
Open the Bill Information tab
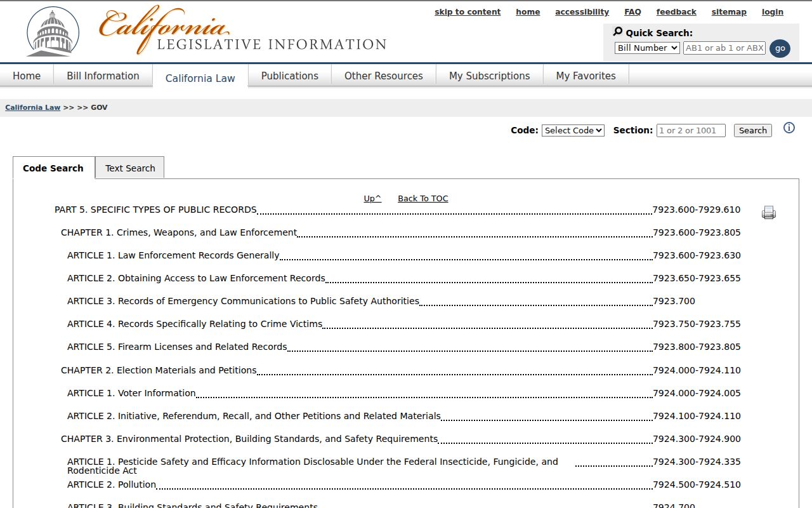point(103,76)
